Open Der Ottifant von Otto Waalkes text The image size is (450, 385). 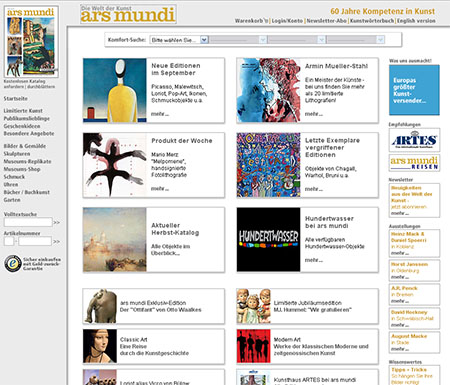point(161,310)
